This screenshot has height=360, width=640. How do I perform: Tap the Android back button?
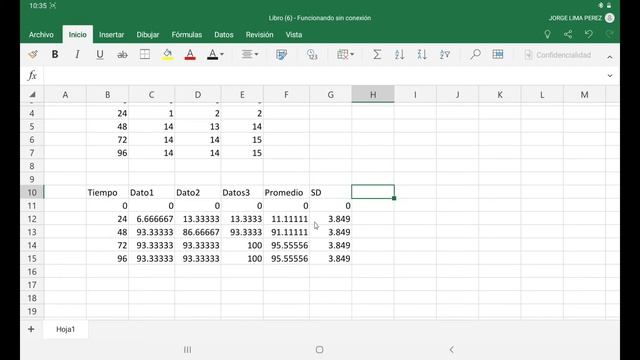click(451, 349)
